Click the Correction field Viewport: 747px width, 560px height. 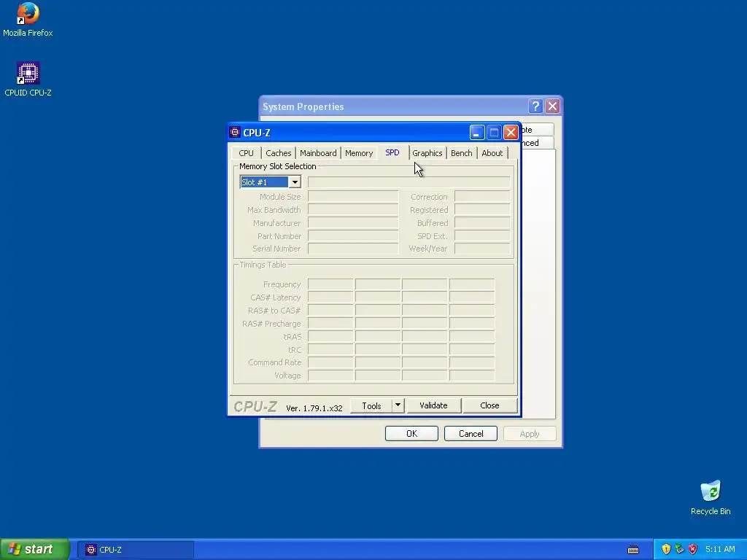coord(482,196)
